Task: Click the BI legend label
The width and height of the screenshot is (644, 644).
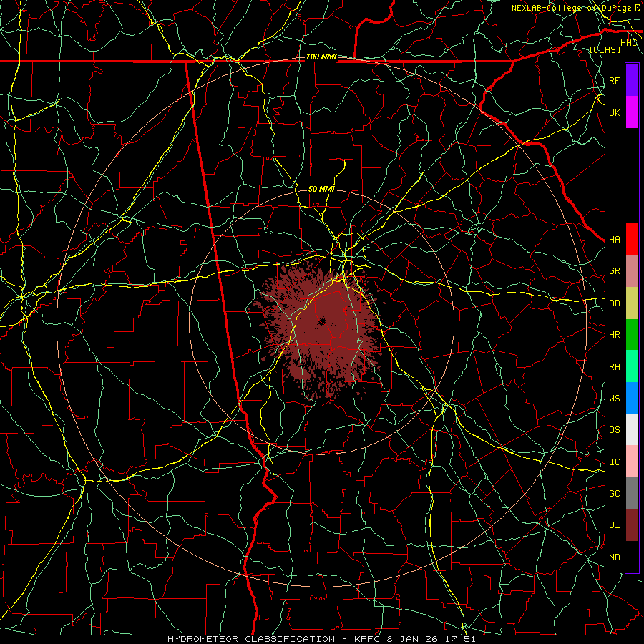Action: pyautogui.click(x=614, y=525)
